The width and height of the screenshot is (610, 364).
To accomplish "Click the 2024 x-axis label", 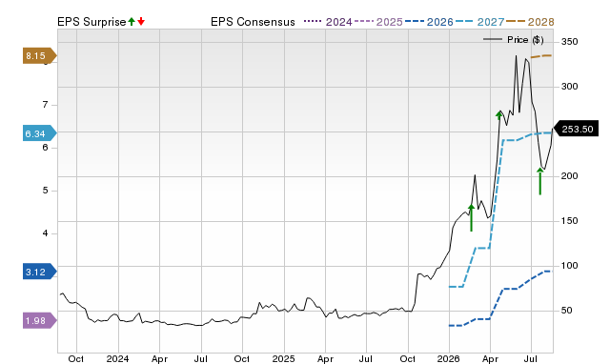I will 117,358.
